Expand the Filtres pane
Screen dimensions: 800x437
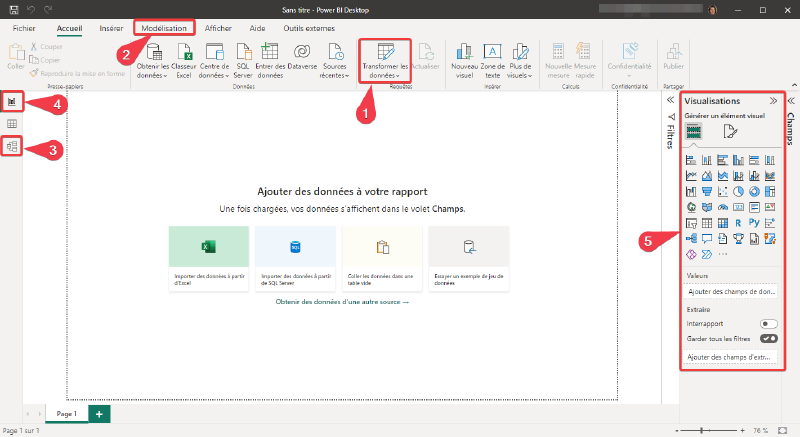(670, 100)
